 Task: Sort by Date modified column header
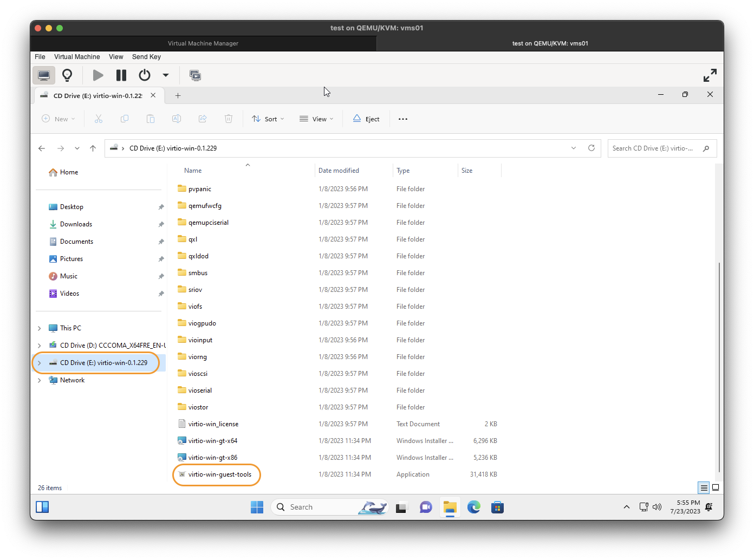pyautogui.click(x=339, y=171)
